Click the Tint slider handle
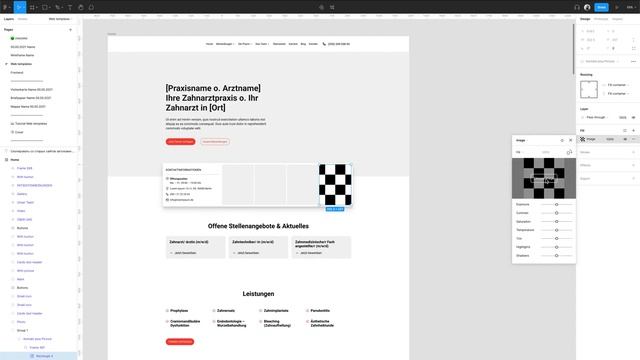 556,238
